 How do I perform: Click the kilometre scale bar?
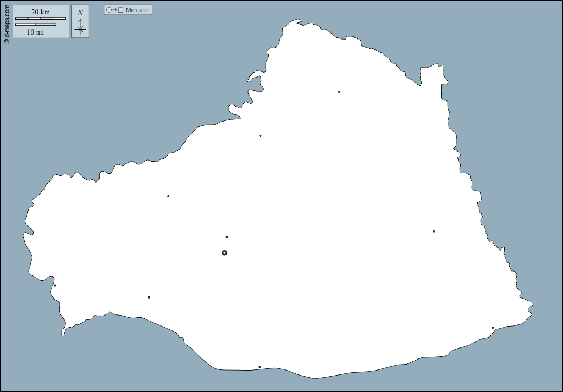[41, 19]
